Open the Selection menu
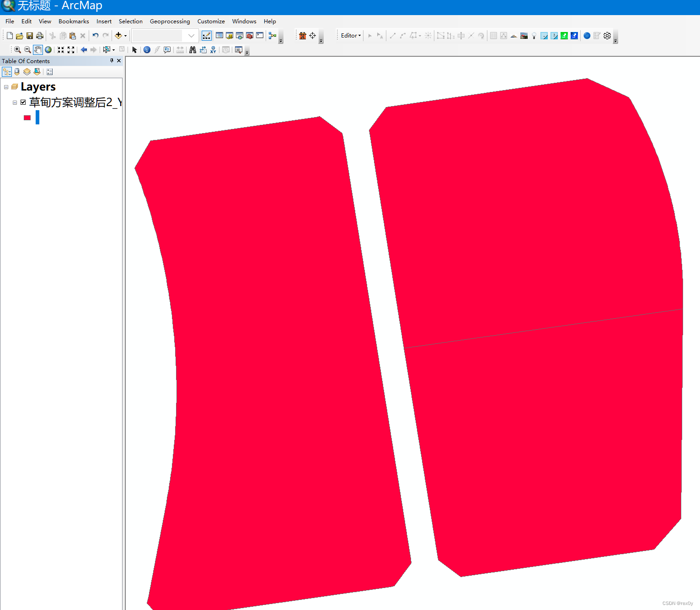The image size is (700, 610). 130,21
